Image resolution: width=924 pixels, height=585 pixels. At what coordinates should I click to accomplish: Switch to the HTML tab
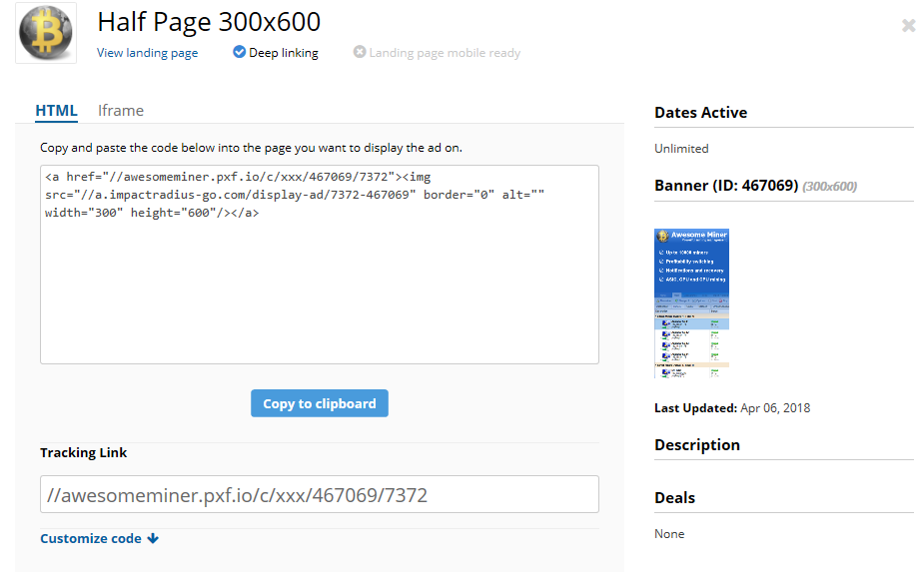click(x=57, y=110)
